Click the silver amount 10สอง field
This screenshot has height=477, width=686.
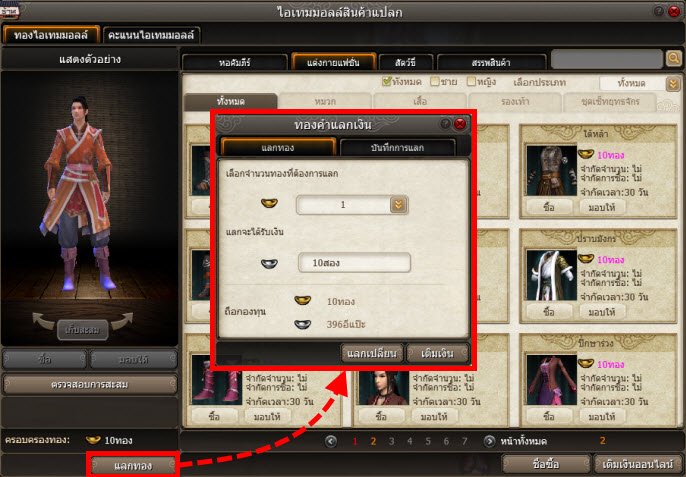(355, 263)
